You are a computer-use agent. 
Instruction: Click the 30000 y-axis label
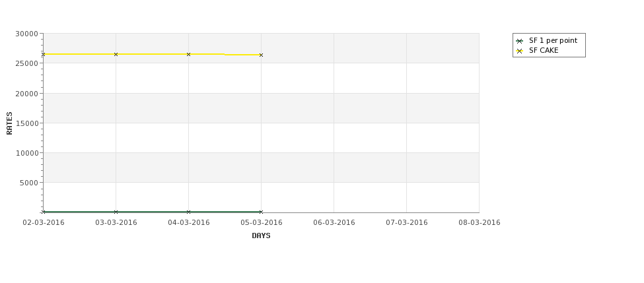click(26, 34)
